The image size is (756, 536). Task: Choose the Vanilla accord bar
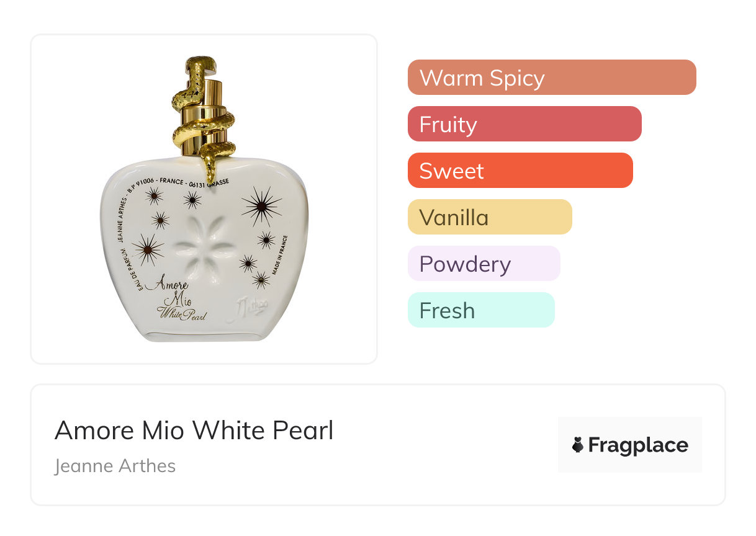click(490, 217)
